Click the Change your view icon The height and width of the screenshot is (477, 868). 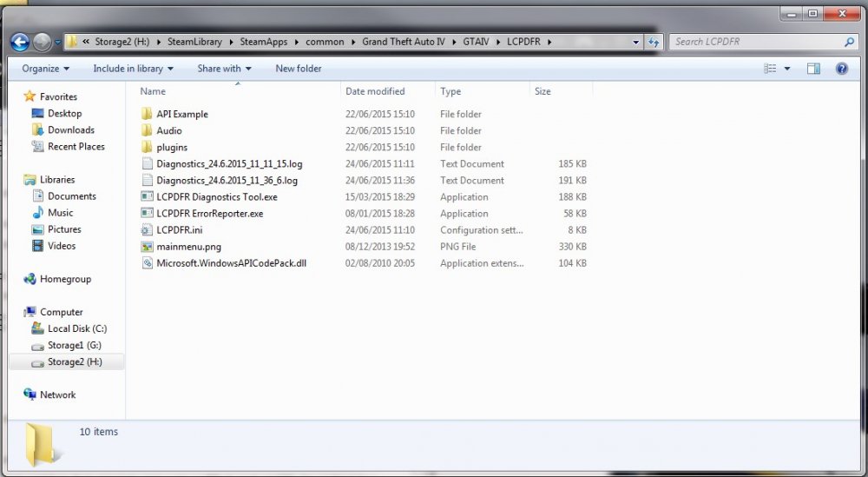(x=770, y=69)
